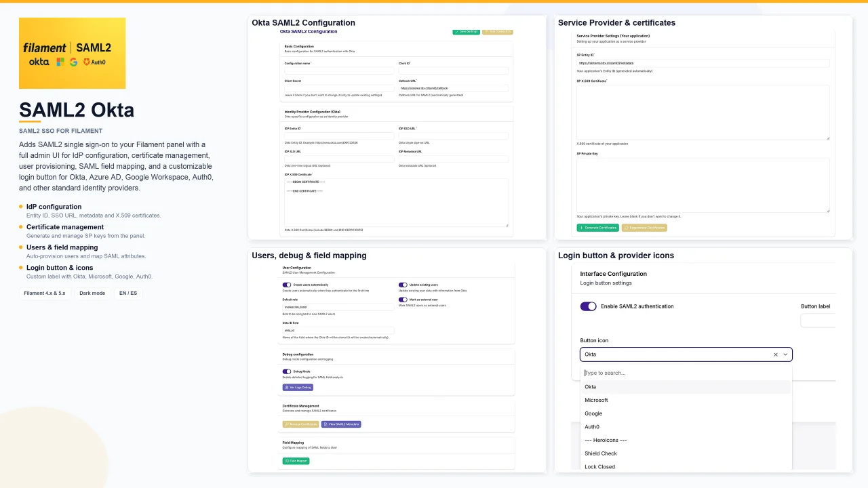The width and height of the screenshot is (868, 488).
Task: Select Auth0 option in icon list
Action: (x=686, y=427)
